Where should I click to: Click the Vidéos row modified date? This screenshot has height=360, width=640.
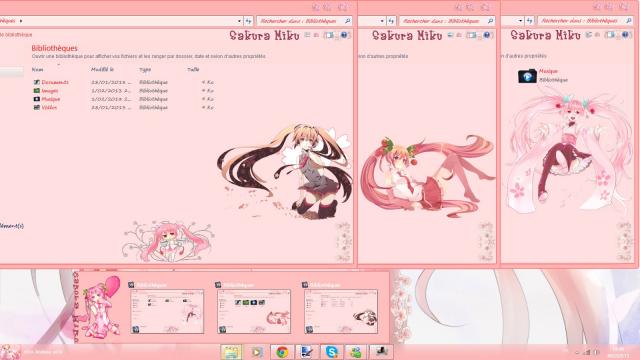pyautogui.click(x=111, y=107)
